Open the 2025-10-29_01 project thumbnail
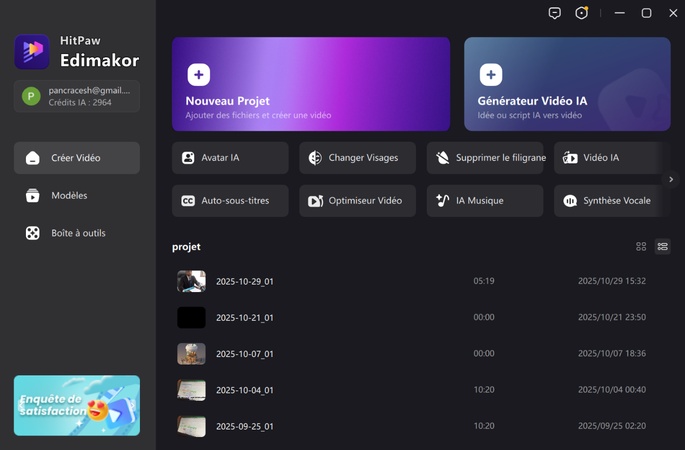 (191, 282)
